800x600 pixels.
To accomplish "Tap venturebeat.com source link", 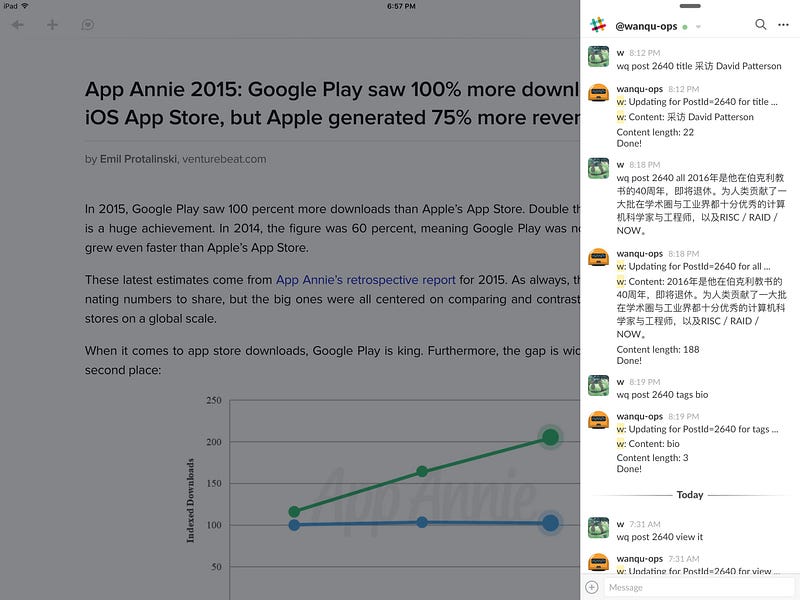I will click(224, 159).
